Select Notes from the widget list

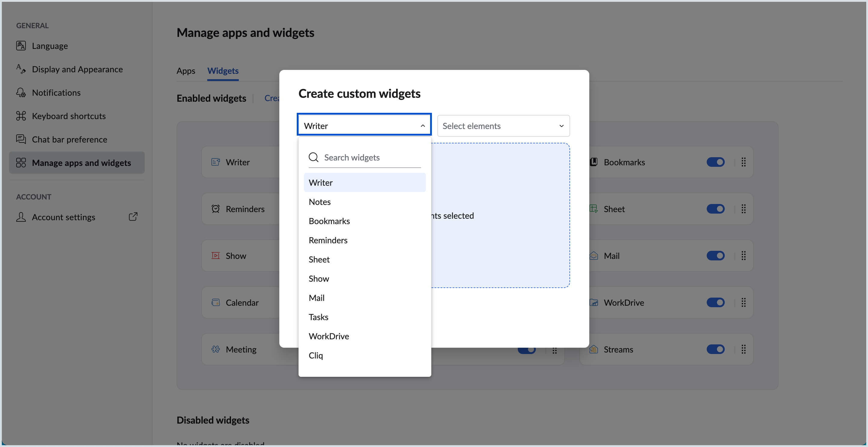[320, 202]
